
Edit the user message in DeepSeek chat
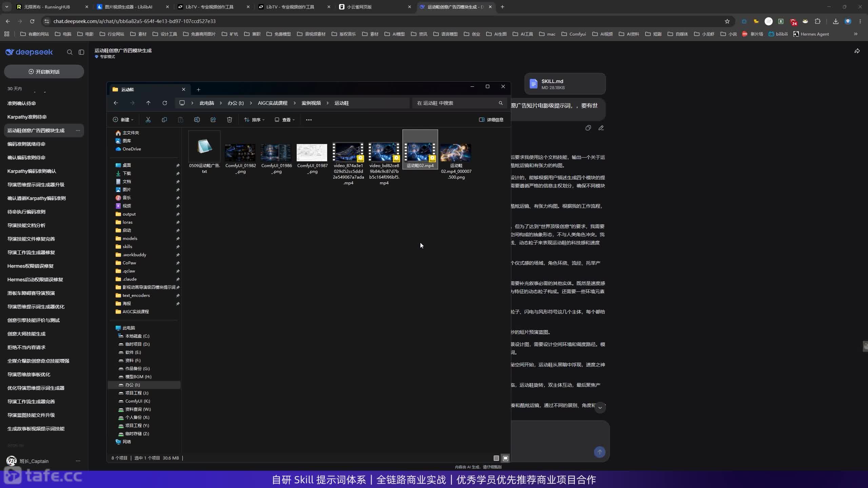point(601,128)
